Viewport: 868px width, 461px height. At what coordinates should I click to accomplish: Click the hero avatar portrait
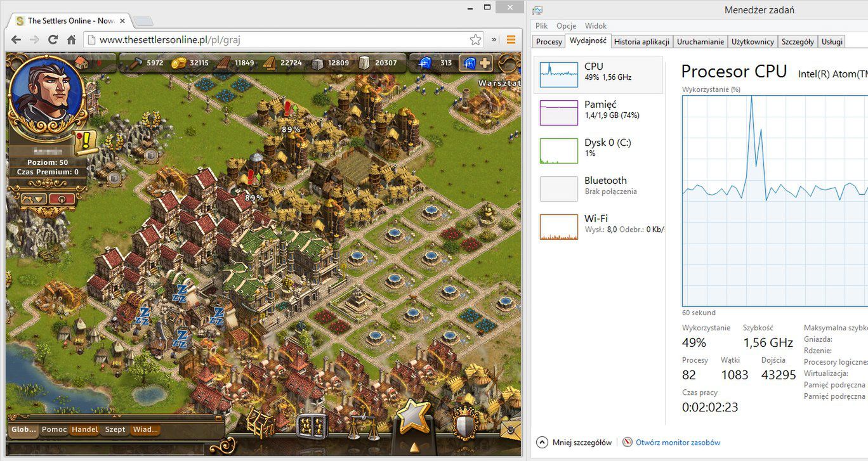[x=48, y=92]
